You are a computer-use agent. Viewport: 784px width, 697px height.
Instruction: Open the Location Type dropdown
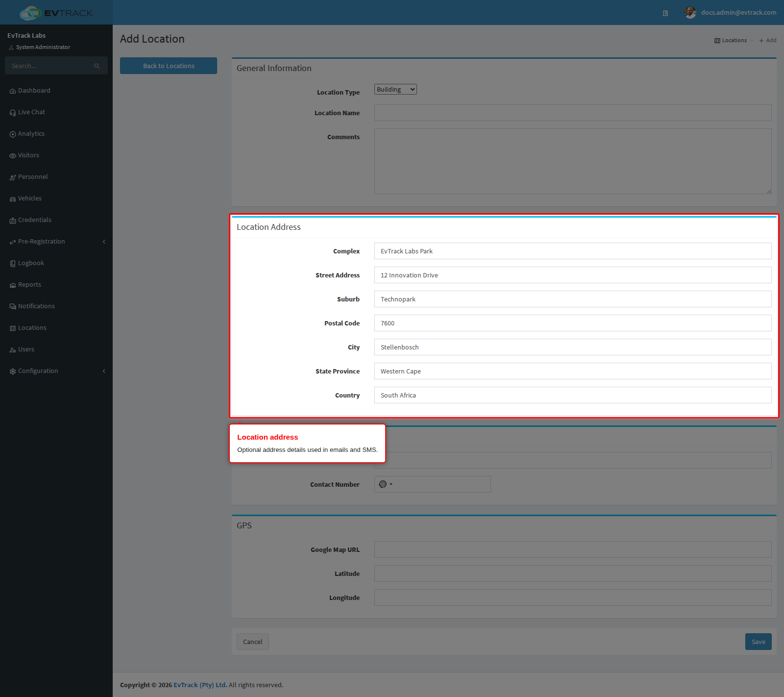[395, 89]
